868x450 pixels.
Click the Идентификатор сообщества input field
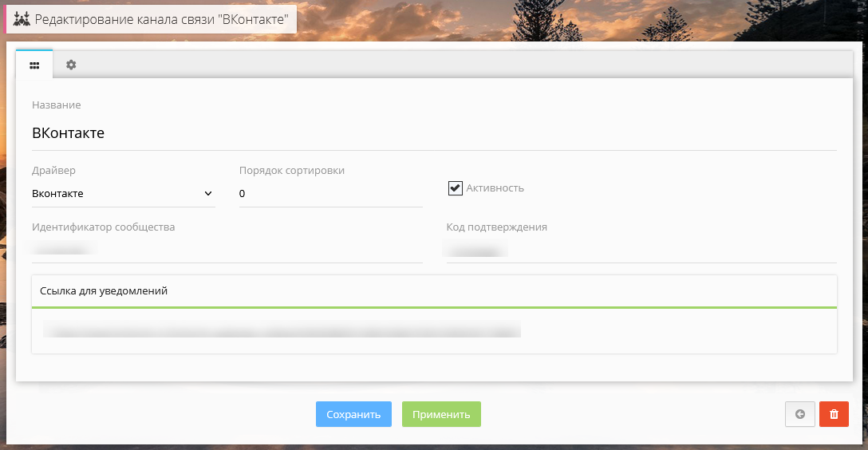coord(227,250)
